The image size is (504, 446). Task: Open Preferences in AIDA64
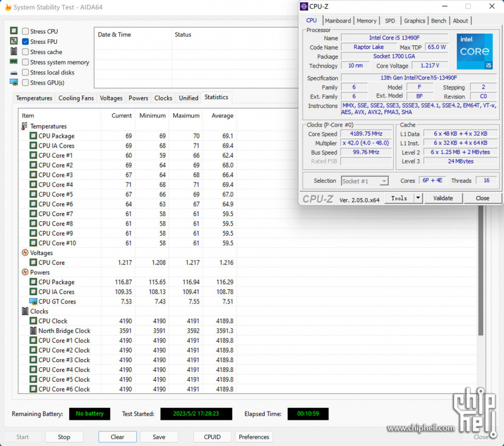click(x=254, y=437)
